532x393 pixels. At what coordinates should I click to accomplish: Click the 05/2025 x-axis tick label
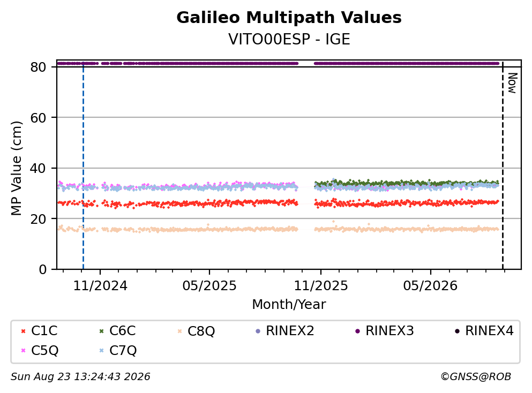click(209, 286)
